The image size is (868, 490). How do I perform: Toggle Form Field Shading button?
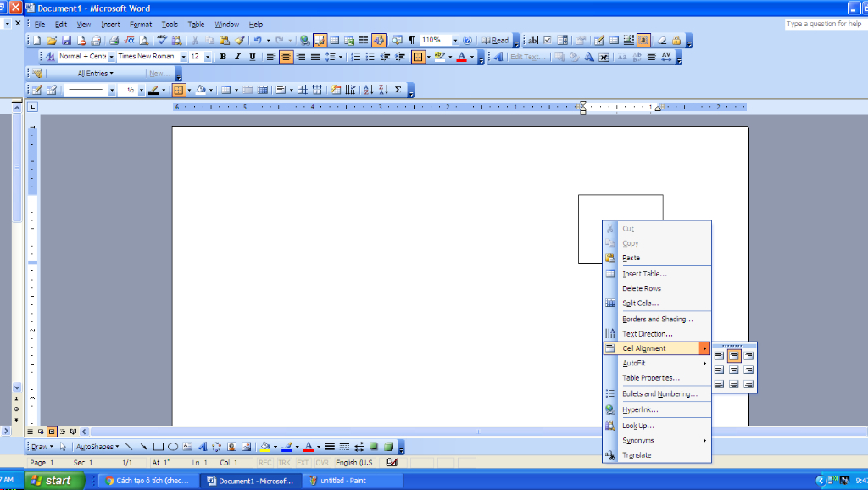[x=643, y=41]
